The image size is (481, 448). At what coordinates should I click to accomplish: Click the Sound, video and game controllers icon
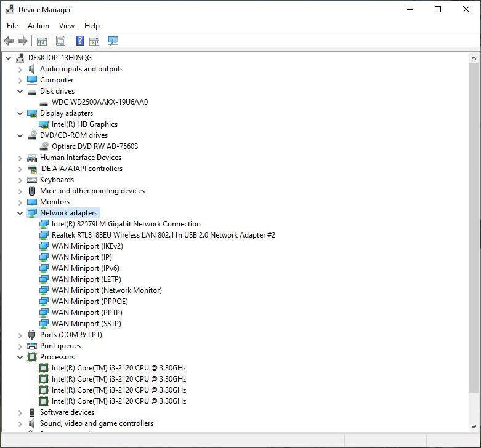coord(32,423)
